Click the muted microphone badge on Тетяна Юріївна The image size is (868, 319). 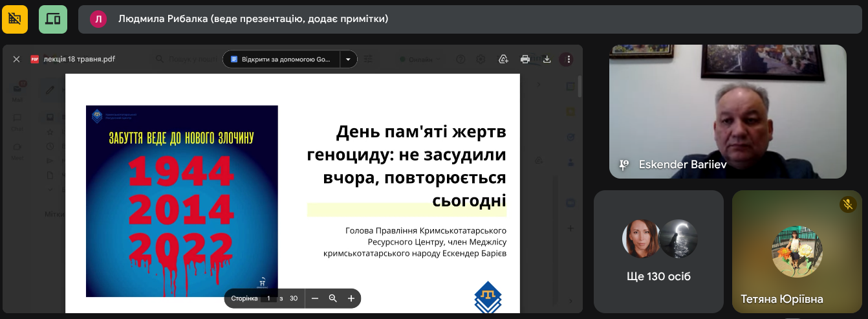(x=848, y=204)
